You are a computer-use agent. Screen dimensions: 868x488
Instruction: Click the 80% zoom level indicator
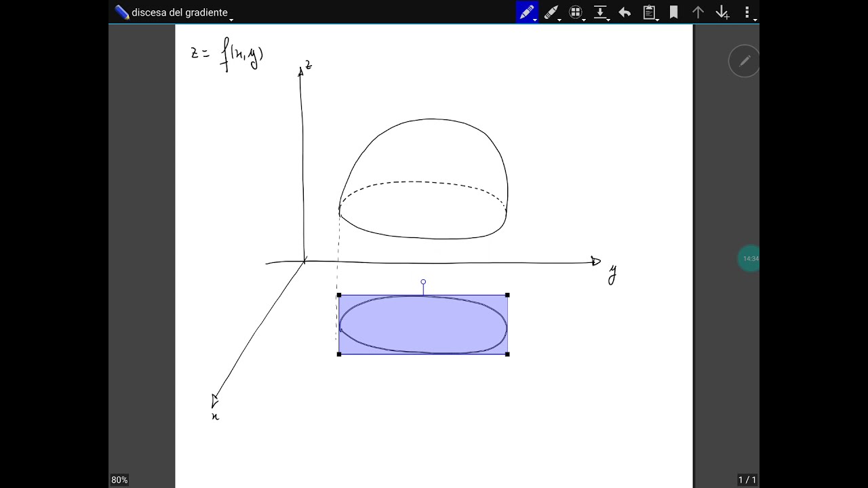119,480
